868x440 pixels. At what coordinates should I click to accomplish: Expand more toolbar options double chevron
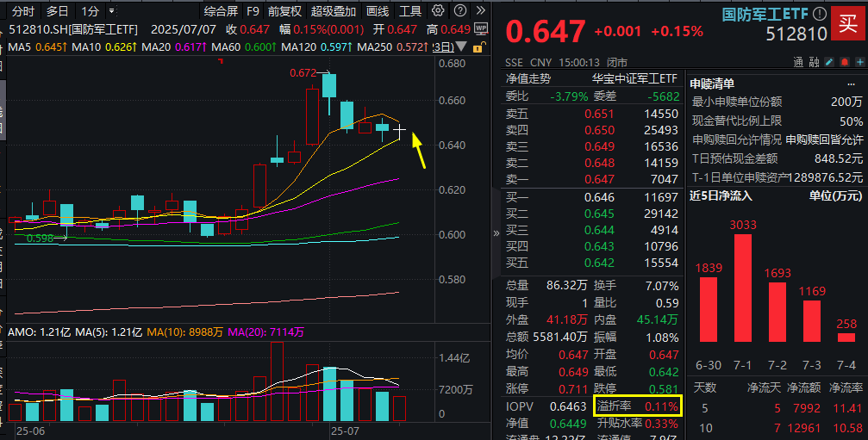(480, 10)
